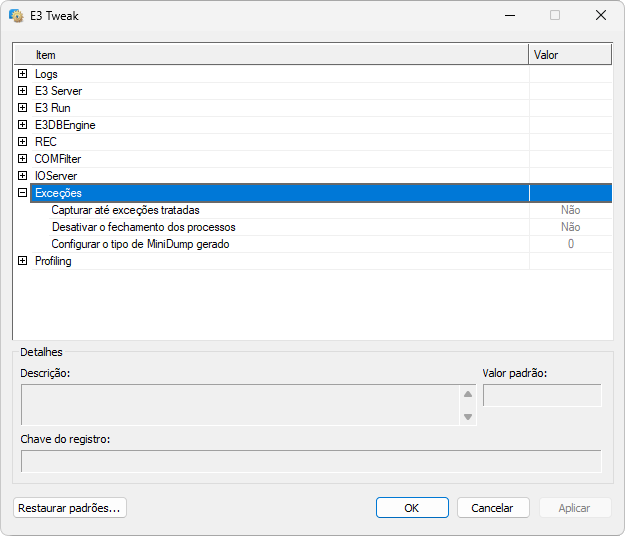Click the Cancelar button

point(493,508)
